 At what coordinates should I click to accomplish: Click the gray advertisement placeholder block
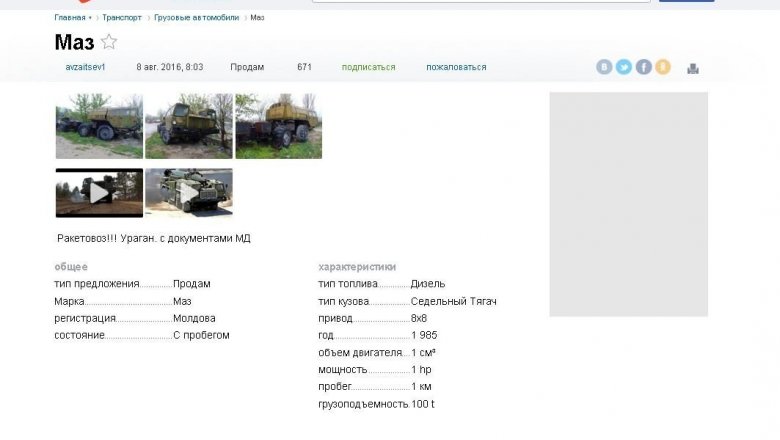coord(629,204)
